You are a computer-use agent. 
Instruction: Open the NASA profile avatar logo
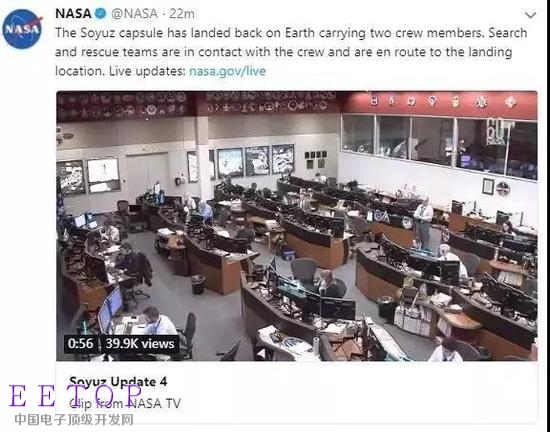click(22, 29)
